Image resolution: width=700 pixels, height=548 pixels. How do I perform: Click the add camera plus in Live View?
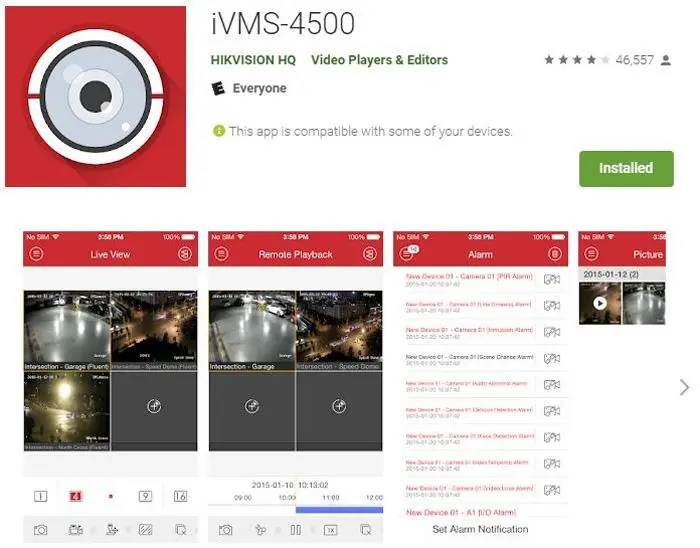click(154, 406)
